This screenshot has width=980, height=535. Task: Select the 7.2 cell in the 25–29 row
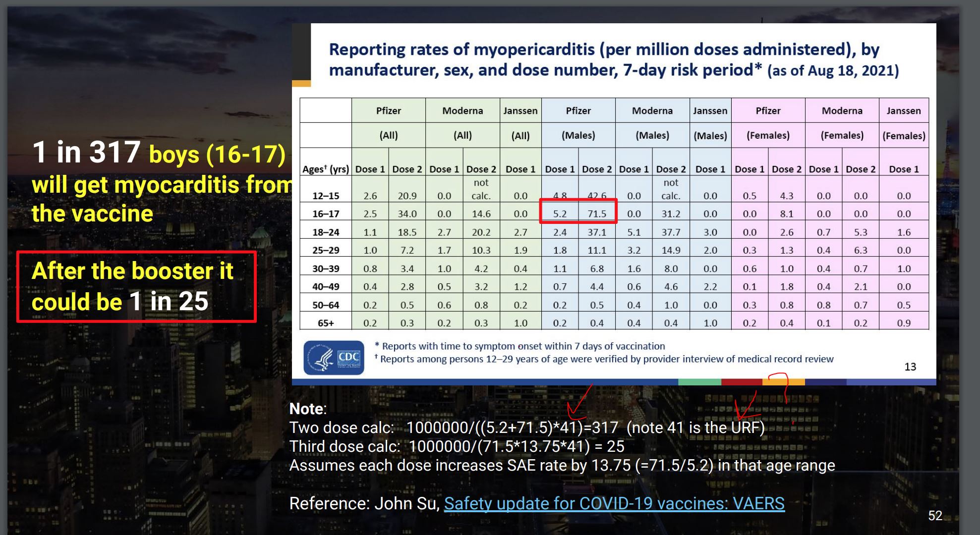tap(407, 250)
